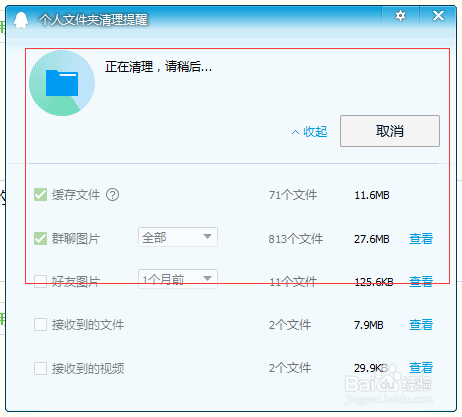View 接收到的视频 via 查看 link

coord(421,368)
